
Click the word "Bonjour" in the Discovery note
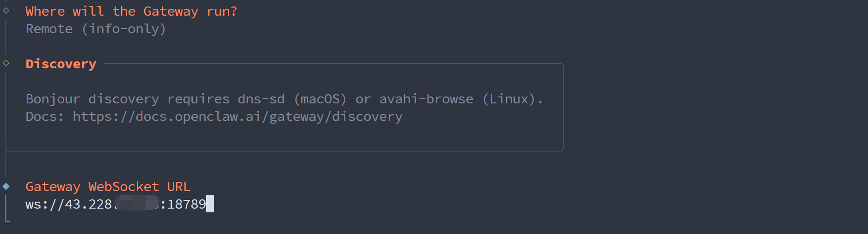click(53, 99)
